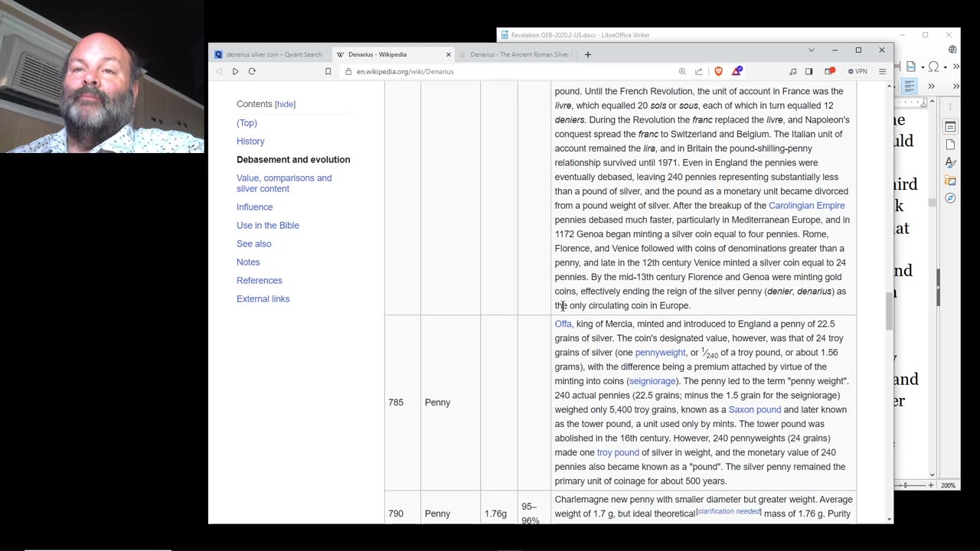Jump to References section in contents
980x551 pixels.
(260, 280)
